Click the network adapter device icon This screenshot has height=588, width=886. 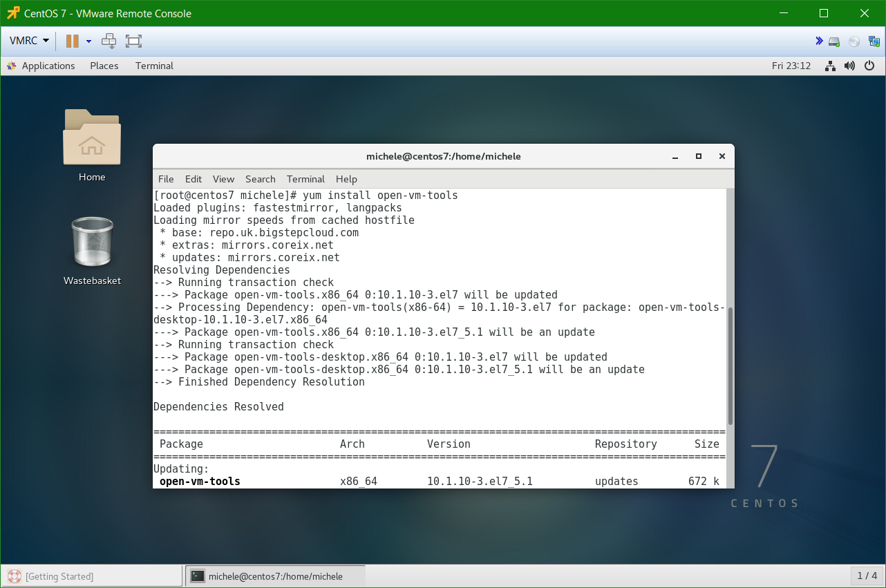tap(874, 41)
